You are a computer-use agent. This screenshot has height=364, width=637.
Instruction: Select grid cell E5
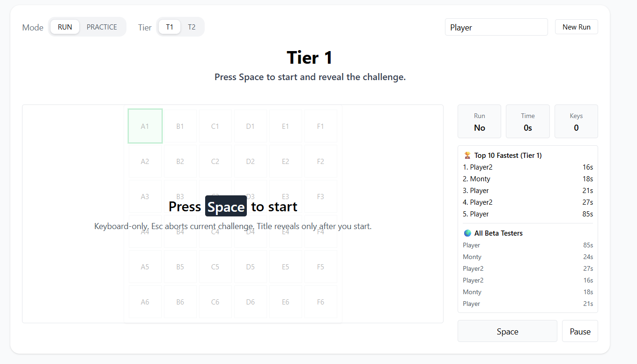[285, 267]
